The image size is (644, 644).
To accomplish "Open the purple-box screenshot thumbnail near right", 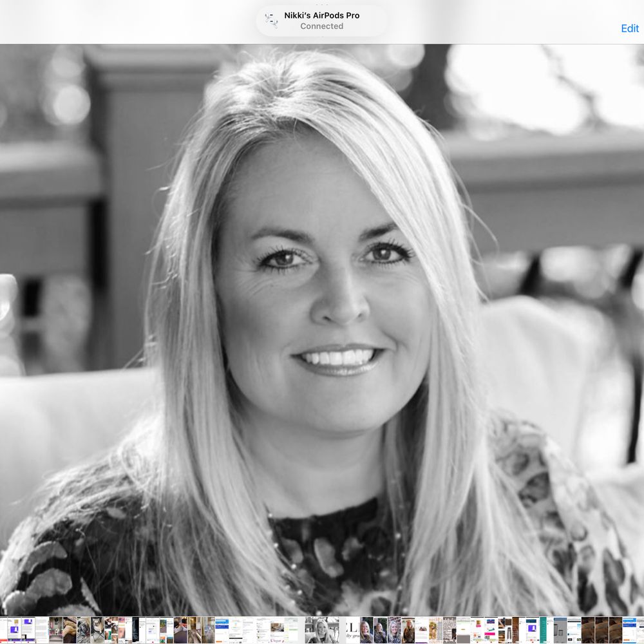I will click(532, 630).
